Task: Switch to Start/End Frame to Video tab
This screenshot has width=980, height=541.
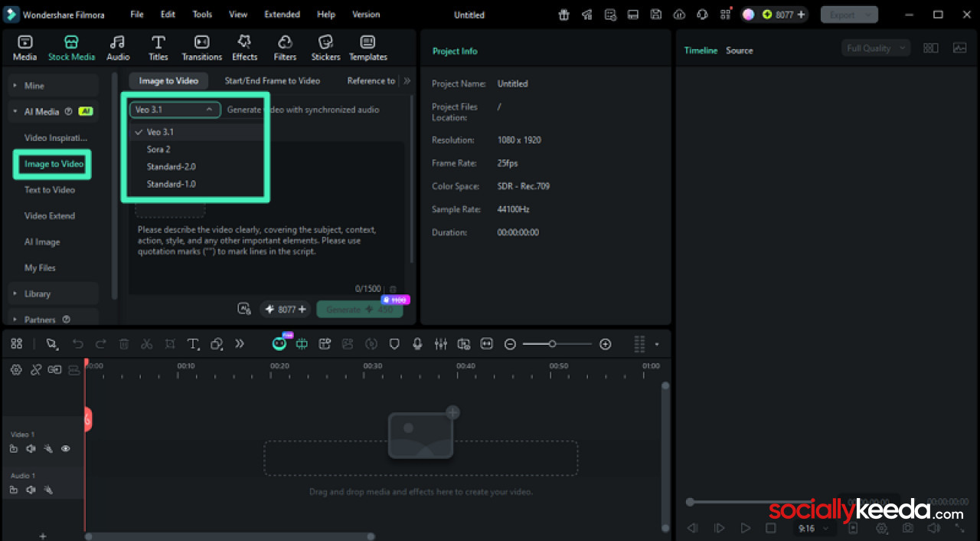Action: click(272, 80)
